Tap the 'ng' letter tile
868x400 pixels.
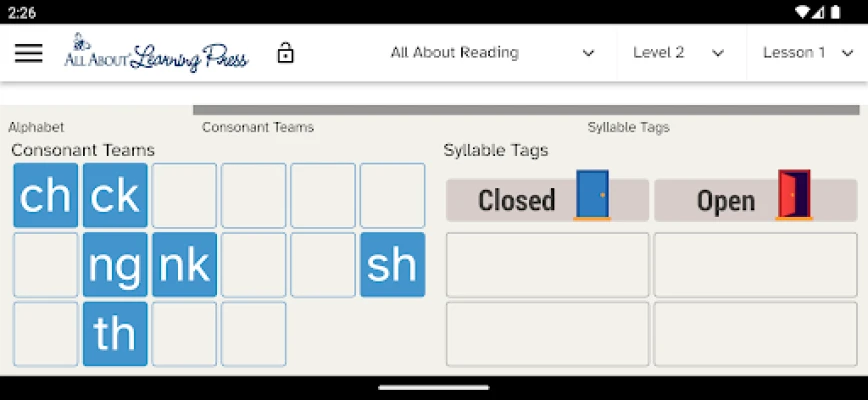[115, 265]
